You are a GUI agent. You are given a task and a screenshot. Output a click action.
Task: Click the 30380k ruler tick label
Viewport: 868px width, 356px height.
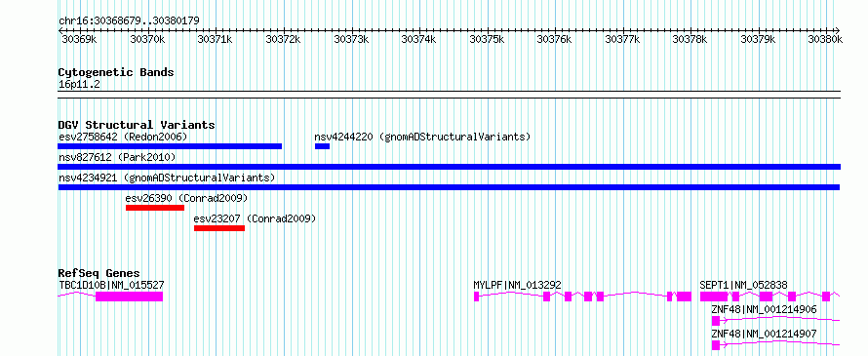(x=824, y=39)
